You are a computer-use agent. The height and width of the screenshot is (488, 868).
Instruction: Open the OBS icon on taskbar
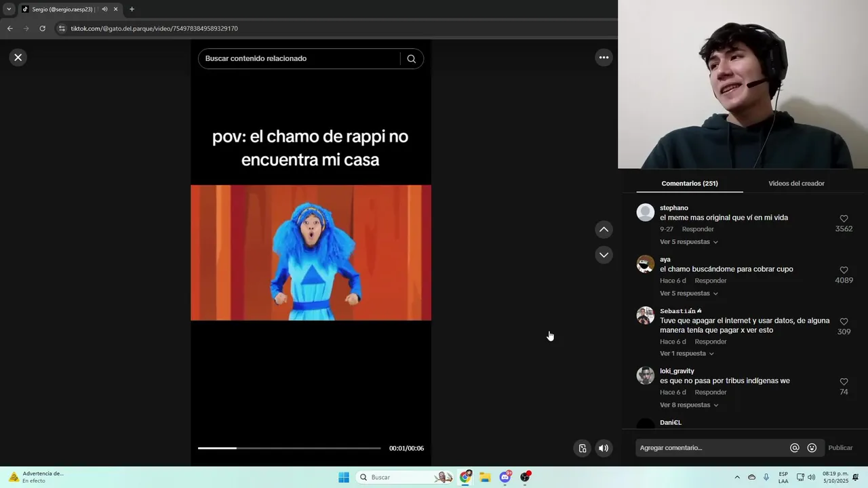pyautogui.click(x=525, y=477)
